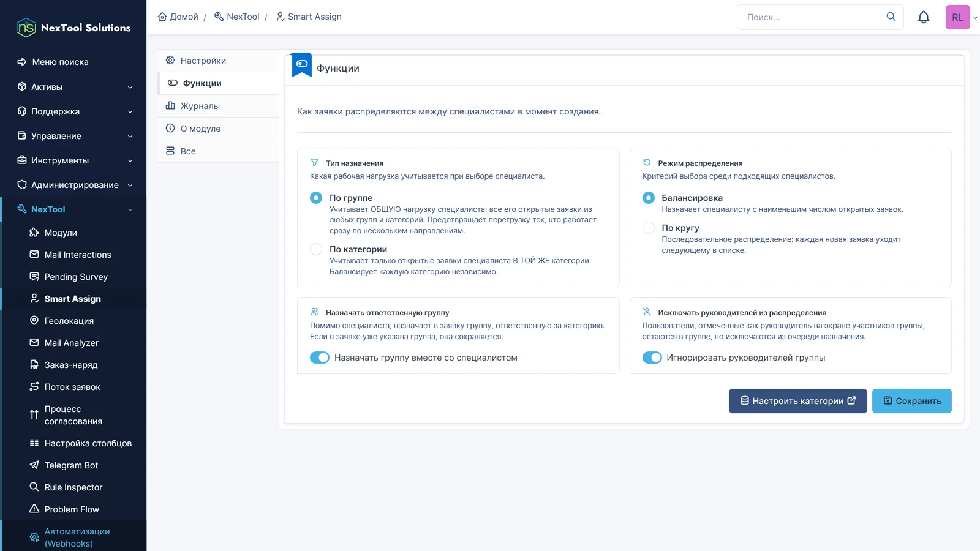
Task: Click the notification bell icon
Action: point(924,17)
